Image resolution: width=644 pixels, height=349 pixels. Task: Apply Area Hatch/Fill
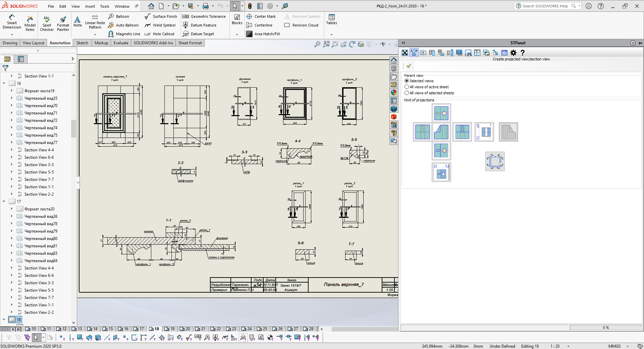[263, 34]
